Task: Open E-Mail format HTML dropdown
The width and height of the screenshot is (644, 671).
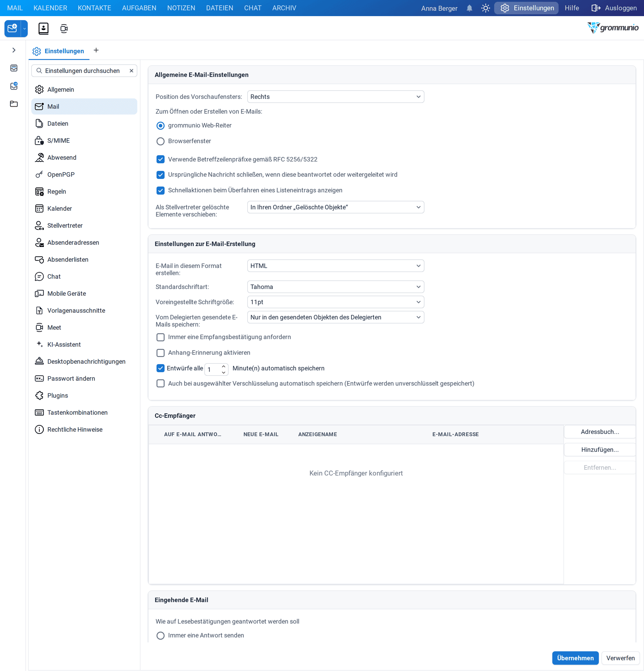Action: click(335, 266)
